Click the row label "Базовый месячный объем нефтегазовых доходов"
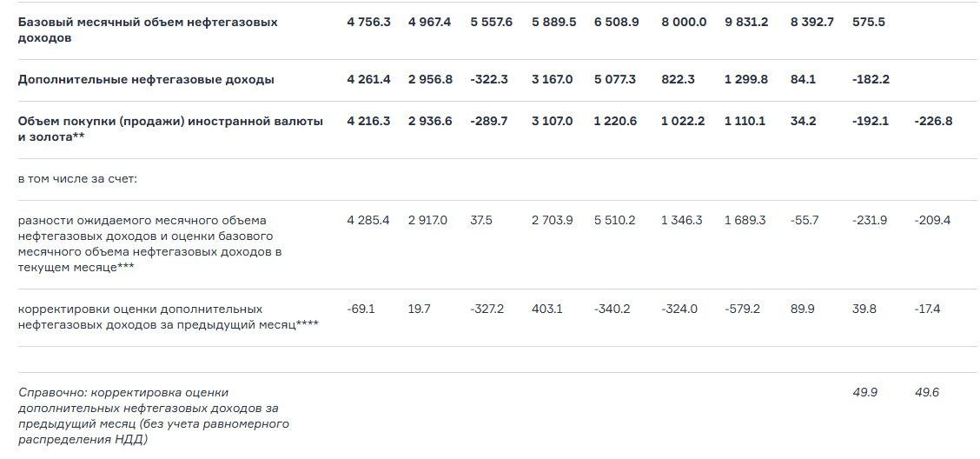 point(148,30)
